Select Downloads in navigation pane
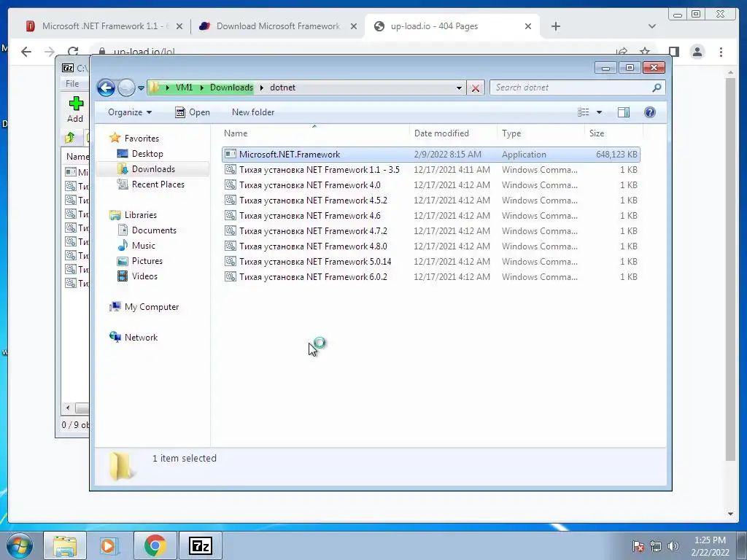This screenshot has width=747, height=560. pos(153,169)
